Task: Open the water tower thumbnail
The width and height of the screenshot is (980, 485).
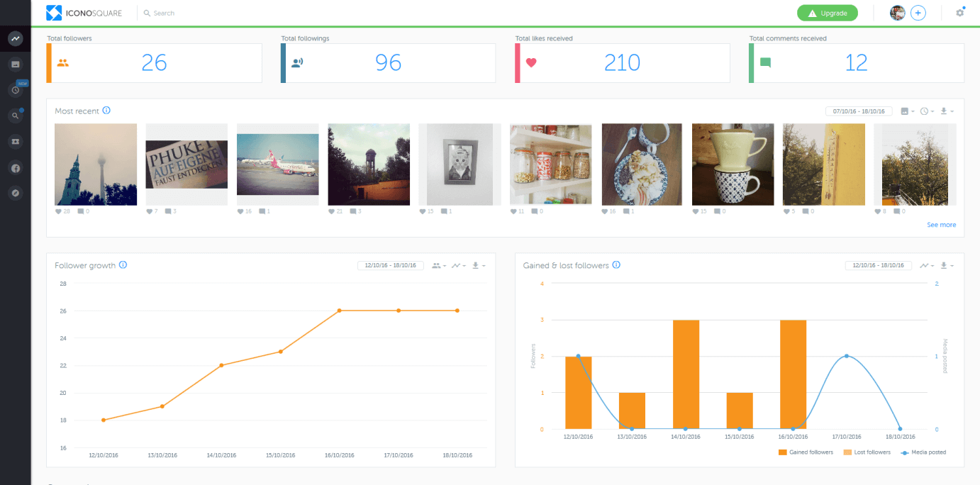Action: click(369, 165)
